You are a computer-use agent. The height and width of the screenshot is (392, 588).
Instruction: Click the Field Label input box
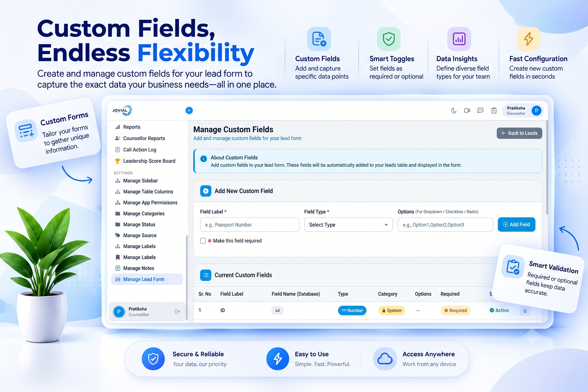(250, 225)
